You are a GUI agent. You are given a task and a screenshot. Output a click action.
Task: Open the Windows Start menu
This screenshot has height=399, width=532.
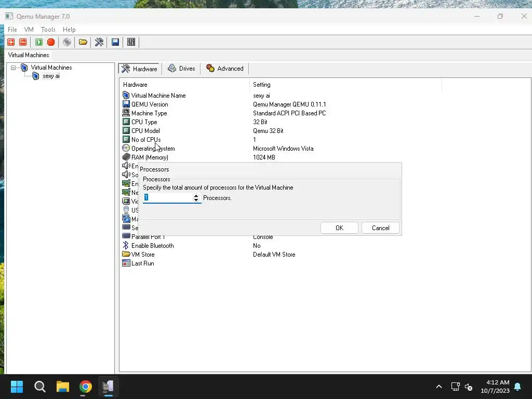click(x=17, y=387)
